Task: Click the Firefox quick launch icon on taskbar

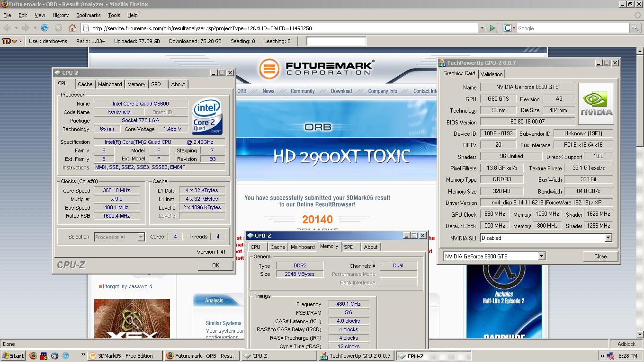Action: click(x=33, y=356)
